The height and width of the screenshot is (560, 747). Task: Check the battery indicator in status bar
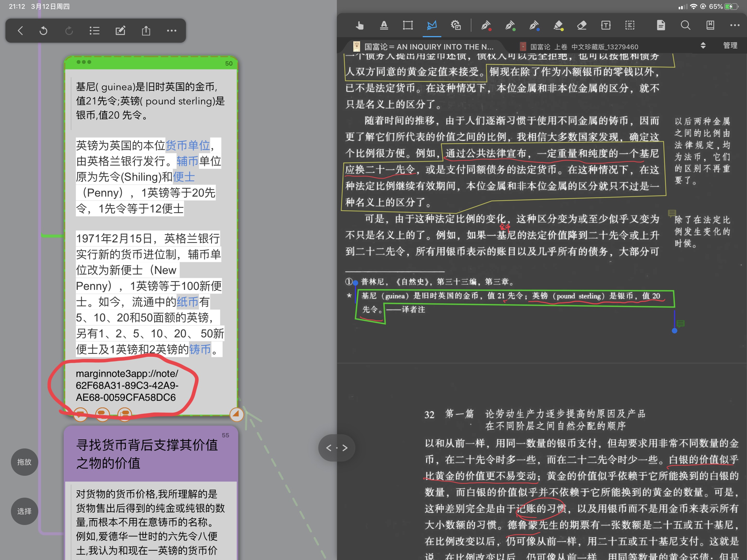click(x=731, y=6)
